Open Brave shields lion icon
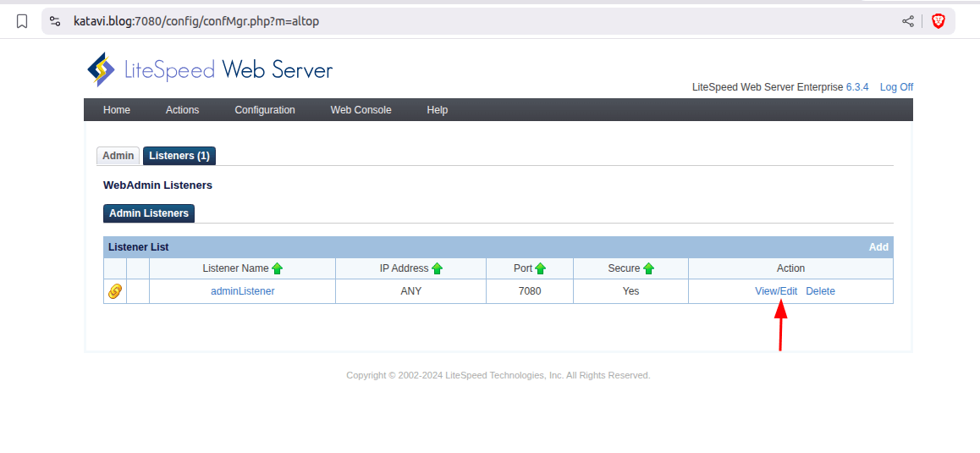 (x=939, y=22)
